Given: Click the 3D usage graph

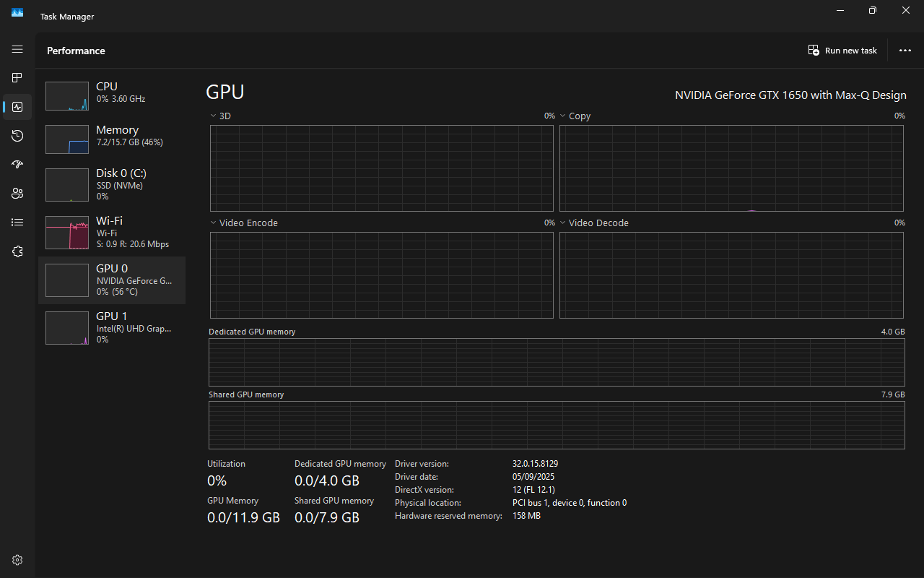Looking at the screenshot, I should [382, 168].
